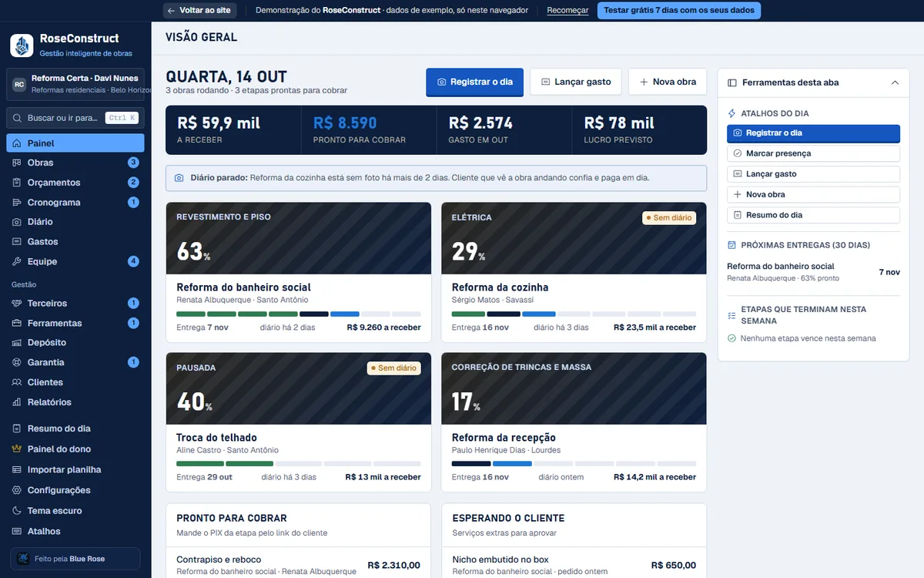The width and height of the screenshot is (924, 578).
Task: Click the Diário camera icon in sidebar
Action: coord(17,222)
